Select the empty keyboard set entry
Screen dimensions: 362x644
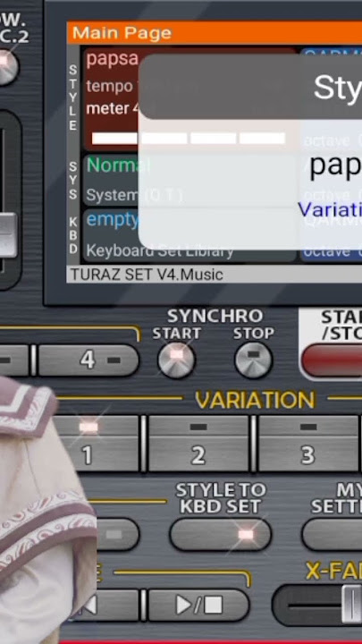pyautogui.click(x=112, y=220)
